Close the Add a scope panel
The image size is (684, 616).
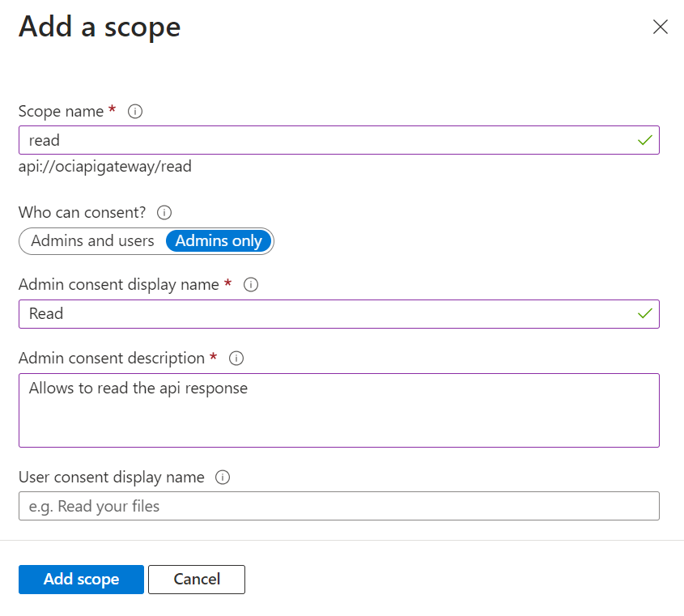click(x=660, y=27)
